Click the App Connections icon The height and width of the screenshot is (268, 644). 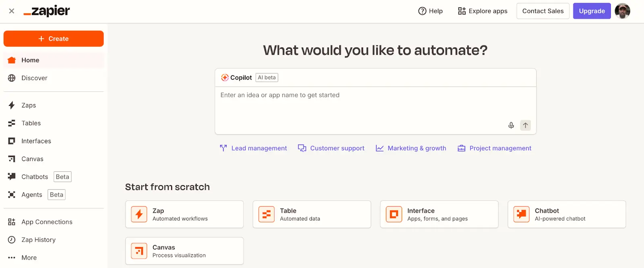click(12, 222)
